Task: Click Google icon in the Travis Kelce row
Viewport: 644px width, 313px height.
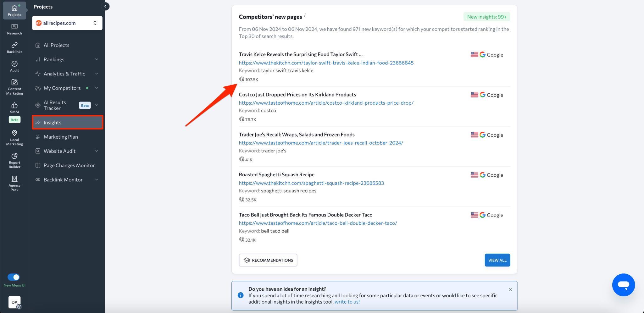Action: pos(482,54)
